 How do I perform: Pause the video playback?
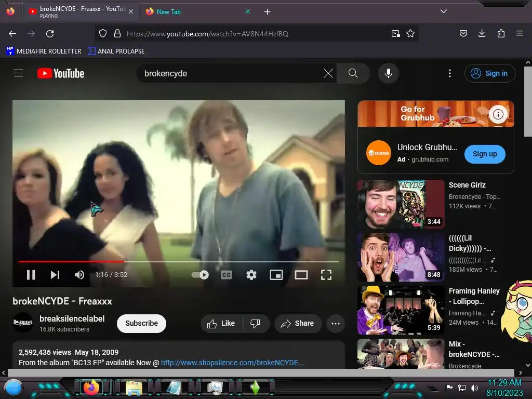coord(31,275)
